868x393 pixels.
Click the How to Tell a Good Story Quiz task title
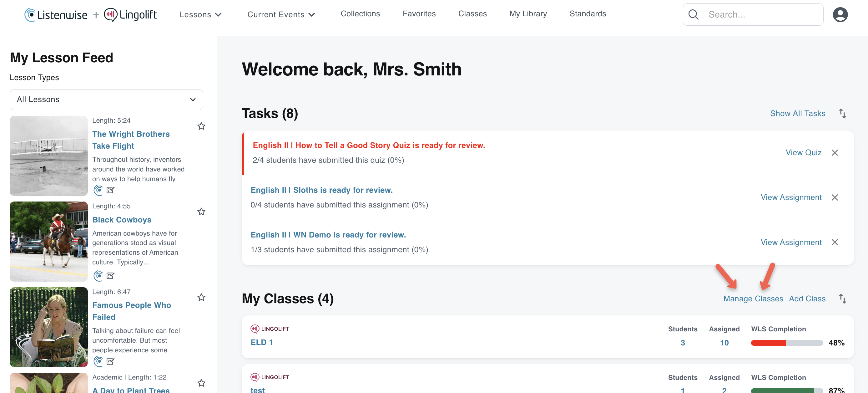pos(369,145)
